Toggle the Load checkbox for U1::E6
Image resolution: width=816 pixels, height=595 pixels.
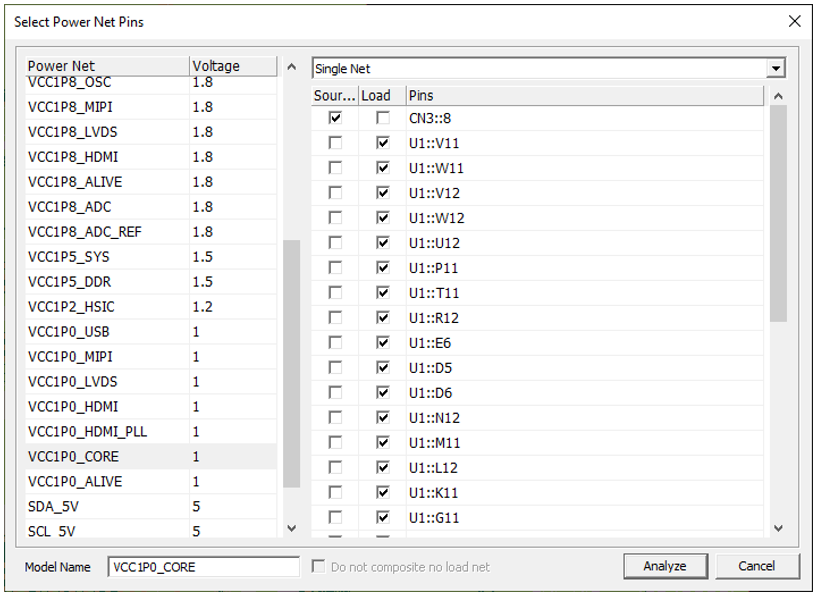383,343
